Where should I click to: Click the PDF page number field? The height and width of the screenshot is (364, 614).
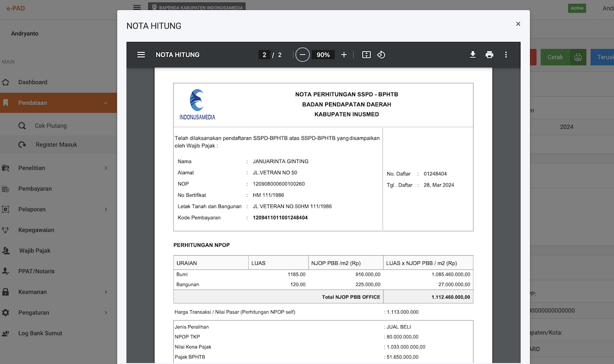[265, 55]
